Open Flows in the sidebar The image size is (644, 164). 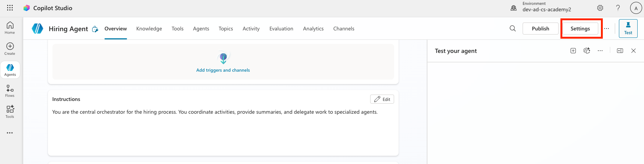pos(10,91)
